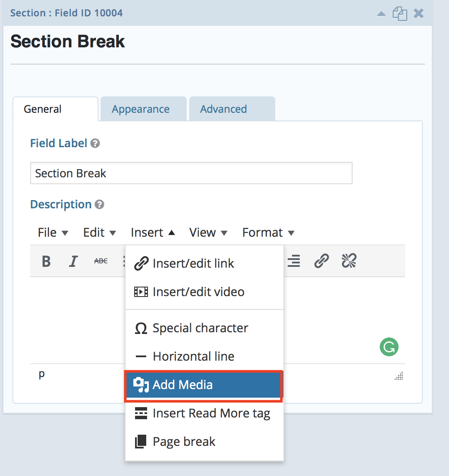This screenshot has width=449, height=476.
Task: Collapse the section with the up arrow
Action: pos(381,13)
